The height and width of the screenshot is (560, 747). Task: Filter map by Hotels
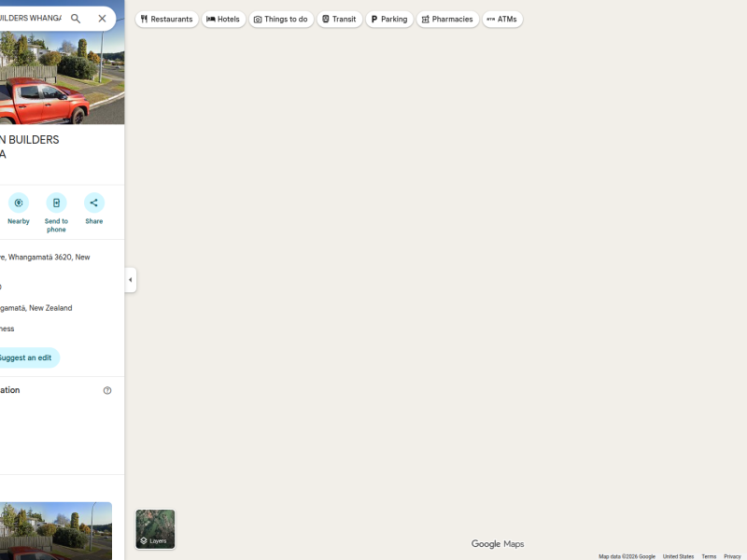pos(224,19)
